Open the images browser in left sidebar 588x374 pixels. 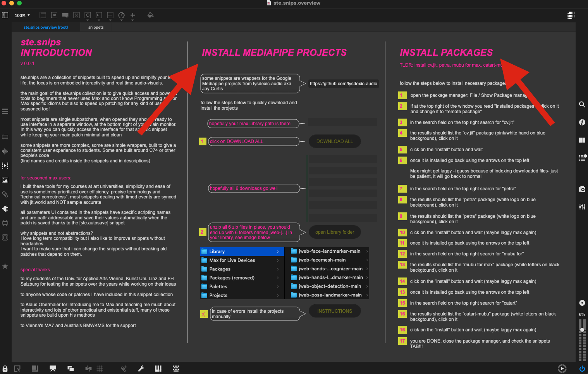[x=5, y=180]
